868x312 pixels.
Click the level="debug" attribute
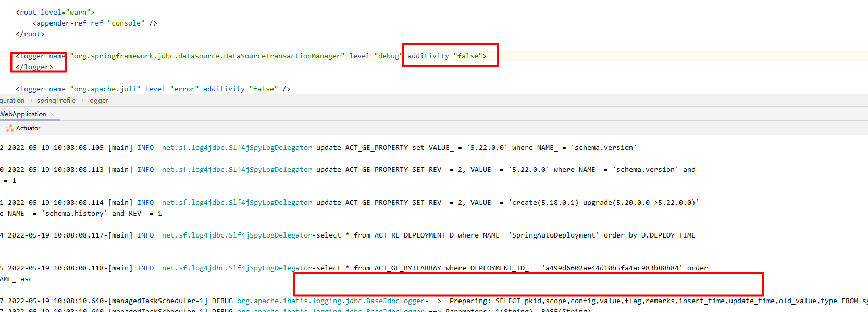point(376,56)
